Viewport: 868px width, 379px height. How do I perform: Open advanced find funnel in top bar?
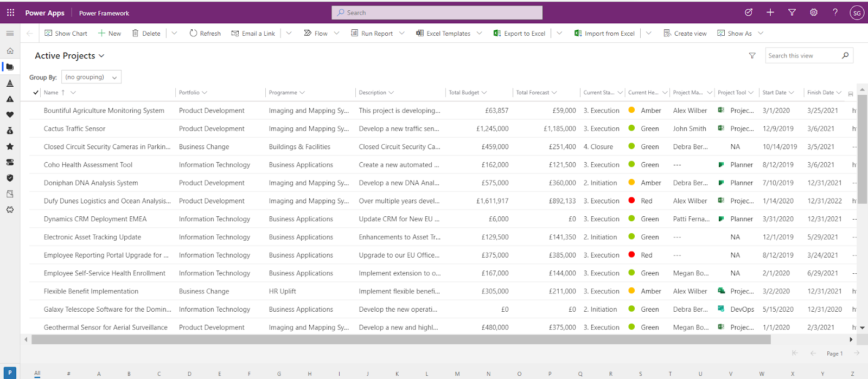[792, 12]
